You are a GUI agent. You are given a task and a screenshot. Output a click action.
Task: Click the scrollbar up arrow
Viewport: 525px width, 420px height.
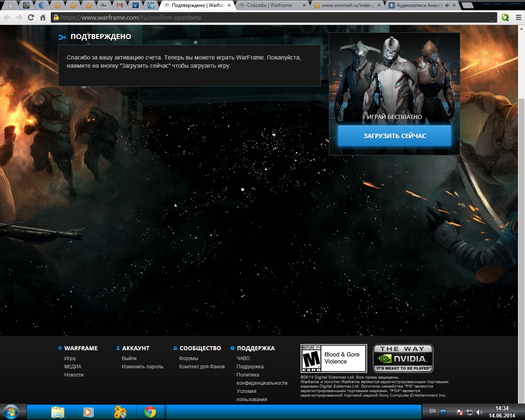(x=521, y=28)
